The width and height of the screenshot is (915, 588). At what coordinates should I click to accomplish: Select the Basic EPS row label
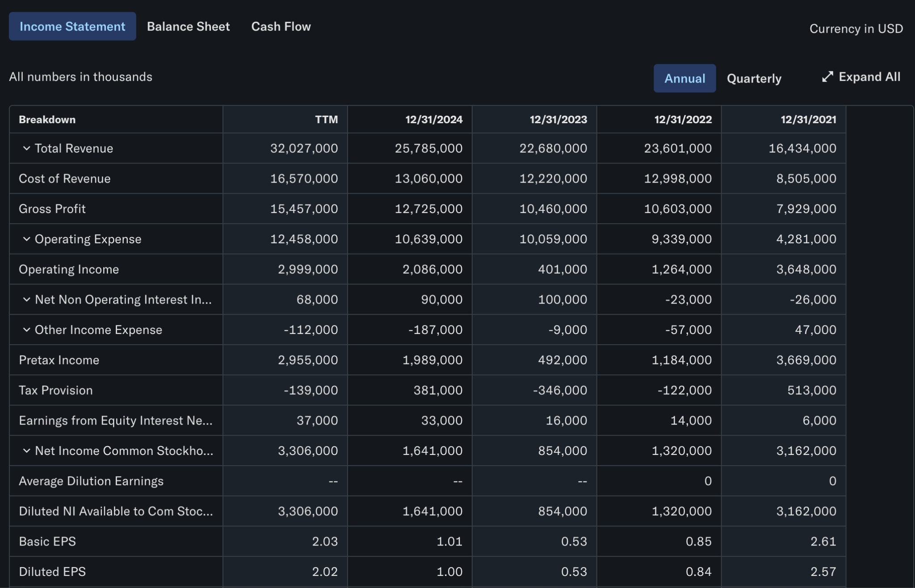[47, 542]
